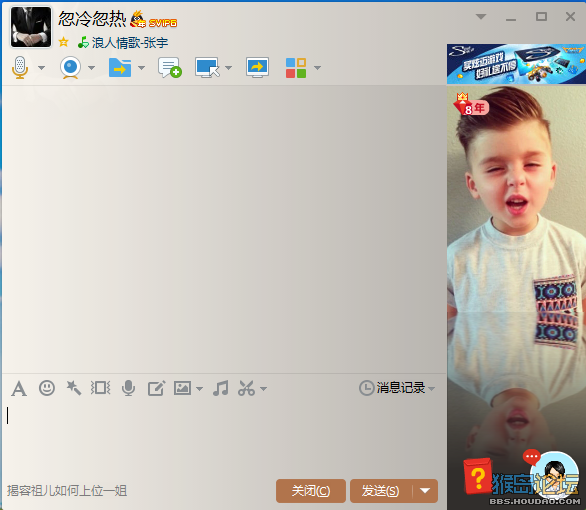The image size is (586, 510).
Task: Open music status 浪人情歌-张宇
Action: click(130, 43)
